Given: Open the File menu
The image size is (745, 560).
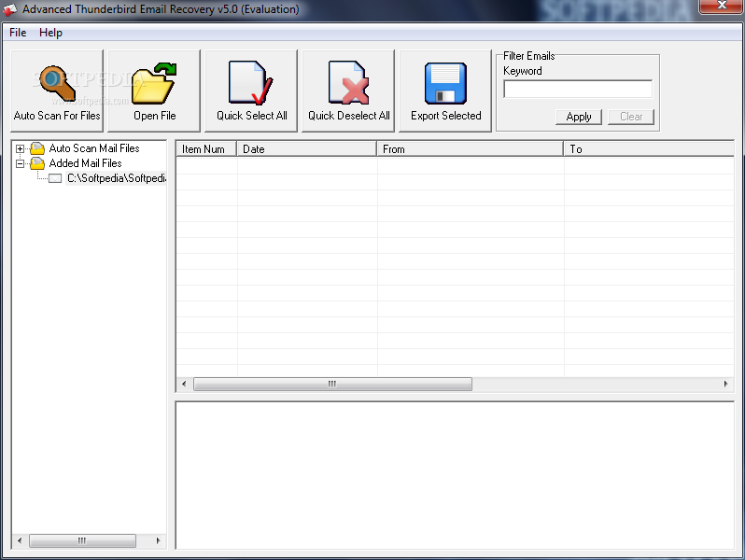Looking at the screenshot, I should [x=18, y=33].
